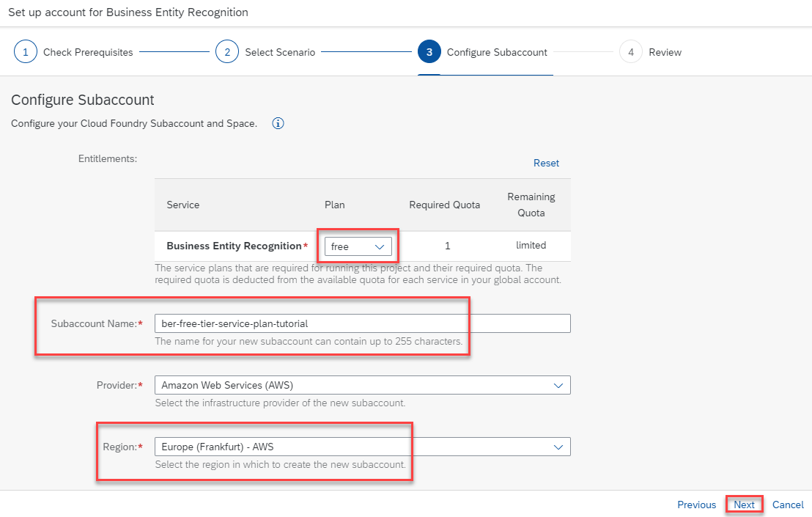The width and height of the screenshot is (812, 517).
Task: Go to step 2 Select Scenario
Action: coord(265,52)
